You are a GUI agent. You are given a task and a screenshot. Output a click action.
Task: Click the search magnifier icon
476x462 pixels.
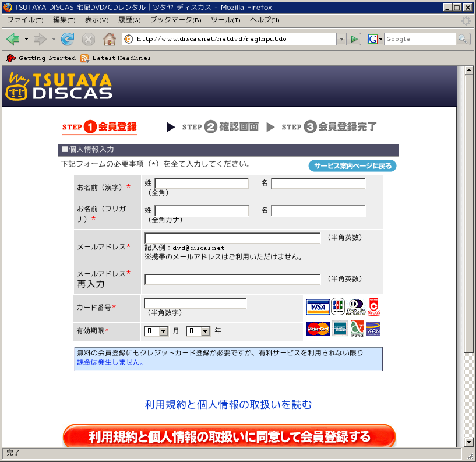coord(463,39)
